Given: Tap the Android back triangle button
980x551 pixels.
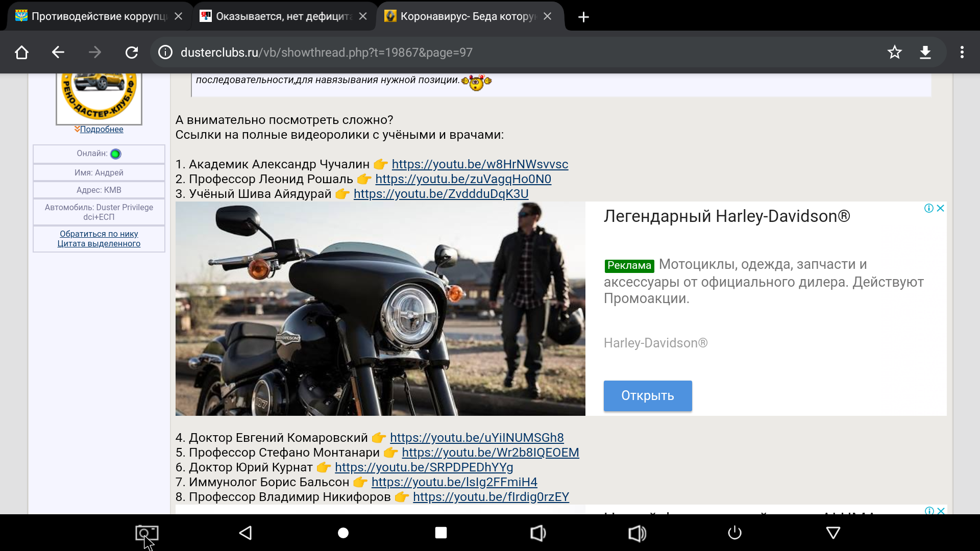Looking at the screenshot, I should [246, 533].
